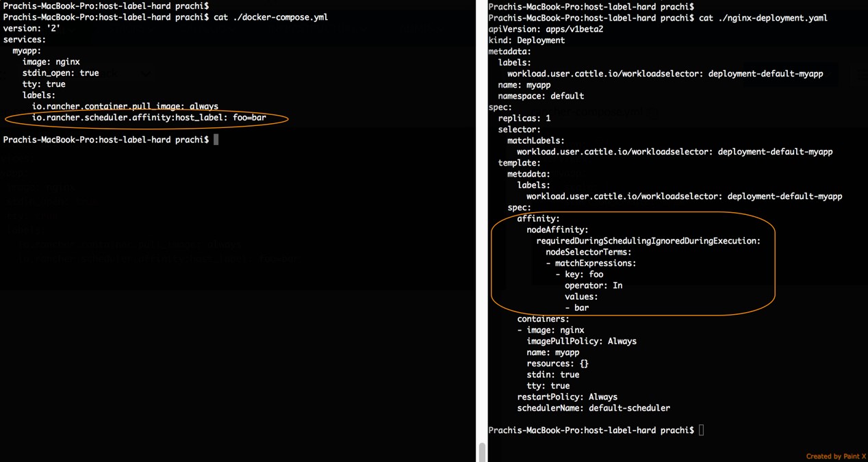Click 'labels:' in the docker-compose output
Image resolution: width=868 pixels, height=462 pixels.
(39, 95)
